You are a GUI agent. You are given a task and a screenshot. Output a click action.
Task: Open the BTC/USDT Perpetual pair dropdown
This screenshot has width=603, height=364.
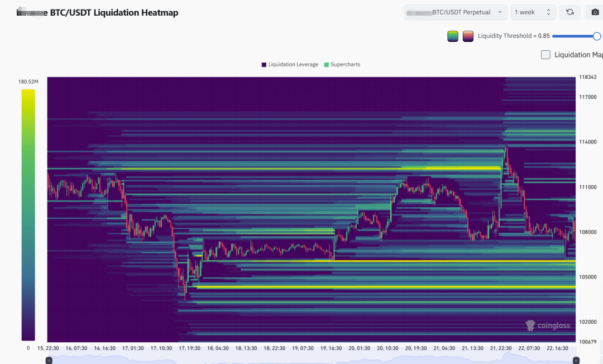click(x=455, y=12)
